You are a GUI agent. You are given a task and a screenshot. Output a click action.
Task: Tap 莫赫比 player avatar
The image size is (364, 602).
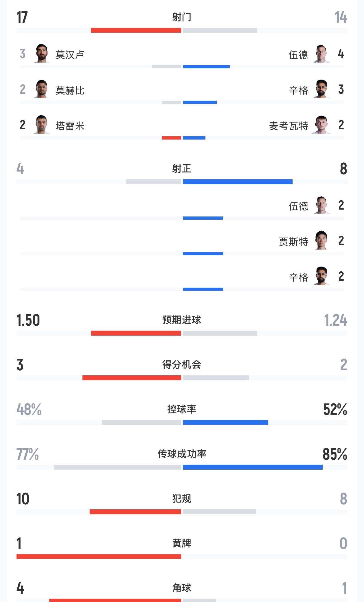(42, 89)
